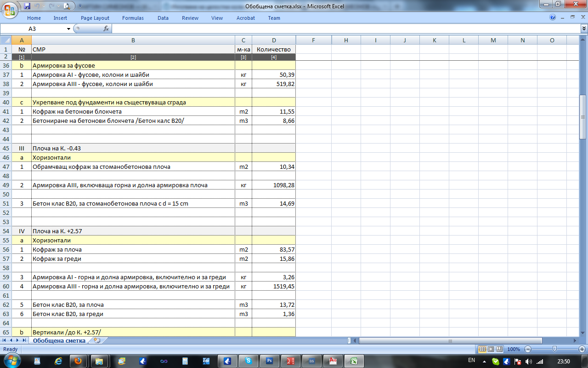Open Photoshop from the taskbar

pyautogui.click(x=270, y=361)
